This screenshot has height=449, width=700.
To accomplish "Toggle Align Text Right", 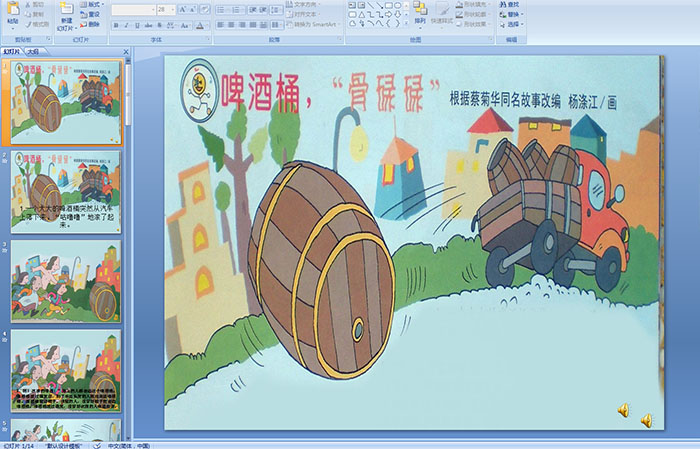I will (242, 25).
